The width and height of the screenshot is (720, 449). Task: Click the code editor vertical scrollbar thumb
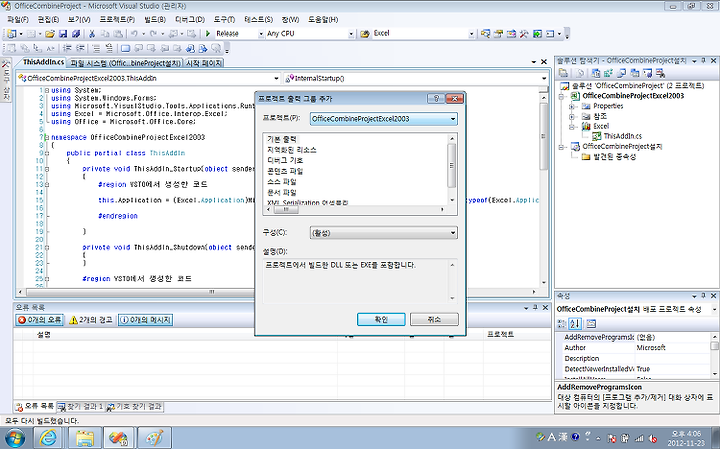coord(543,136)
